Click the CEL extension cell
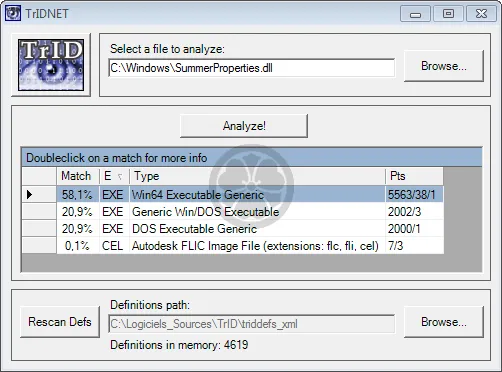The height and width of the screenshot is (372, 502). coord(114,246)
